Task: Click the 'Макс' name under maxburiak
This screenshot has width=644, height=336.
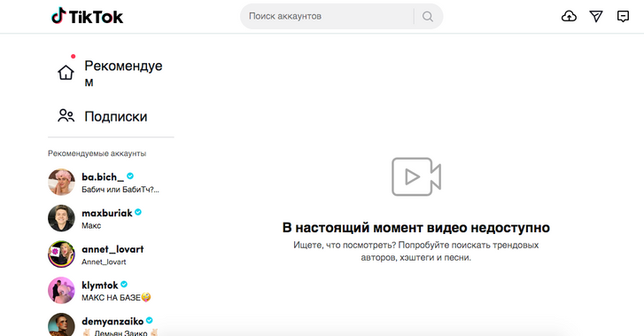Action: [91, 226]
